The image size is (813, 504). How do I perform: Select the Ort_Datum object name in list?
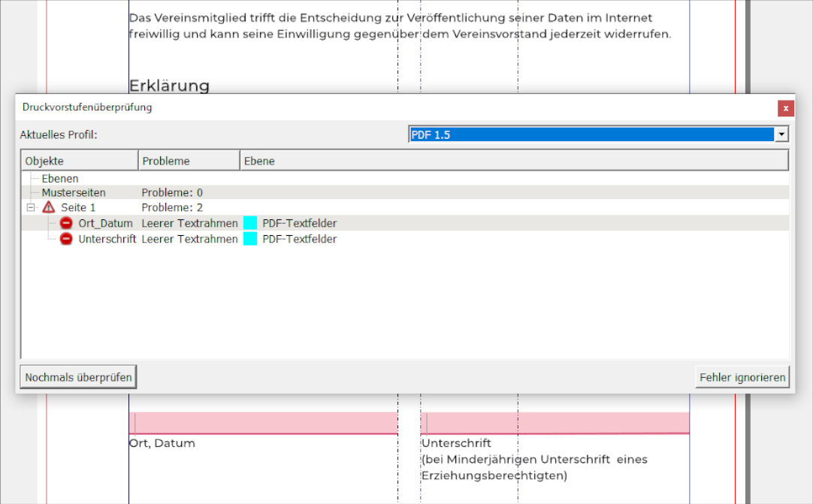point(105,223)
